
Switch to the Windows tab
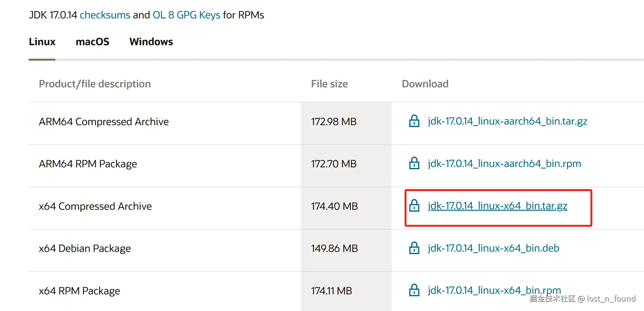[x=151, y=42]
